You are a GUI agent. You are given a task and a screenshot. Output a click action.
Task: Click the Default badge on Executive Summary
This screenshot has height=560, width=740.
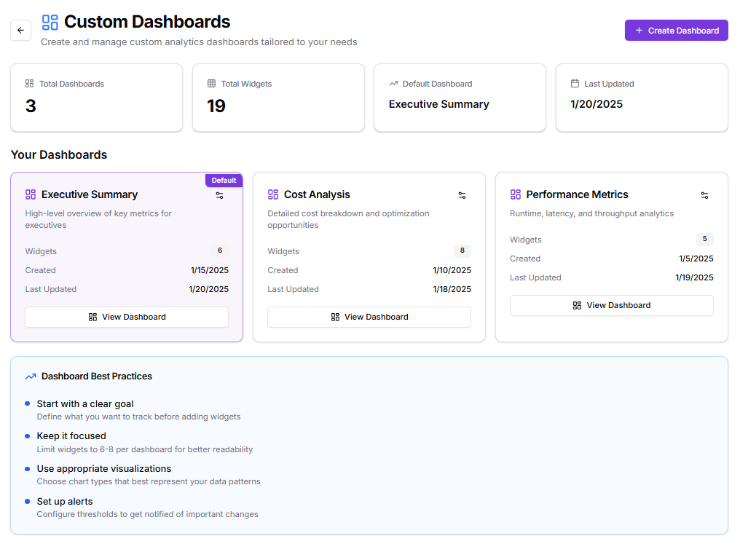coord(224,180)
